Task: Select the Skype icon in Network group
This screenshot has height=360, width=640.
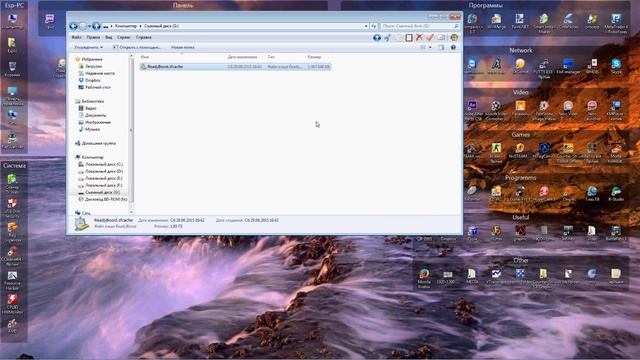Action: 616,66
